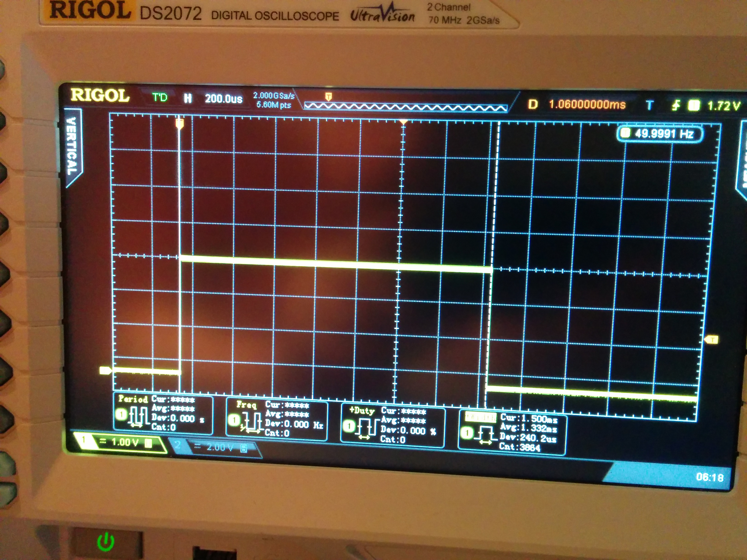The image size is (747, 560).
Task: Open the 200.0us horizontal timebase setting
Action: pos(224,99)
